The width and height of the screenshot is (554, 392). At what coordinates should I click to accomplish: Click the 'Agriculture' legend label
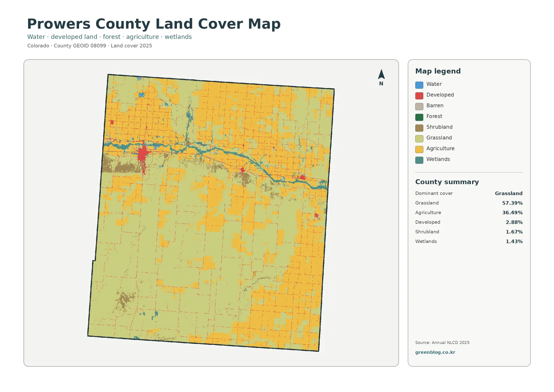440,148
